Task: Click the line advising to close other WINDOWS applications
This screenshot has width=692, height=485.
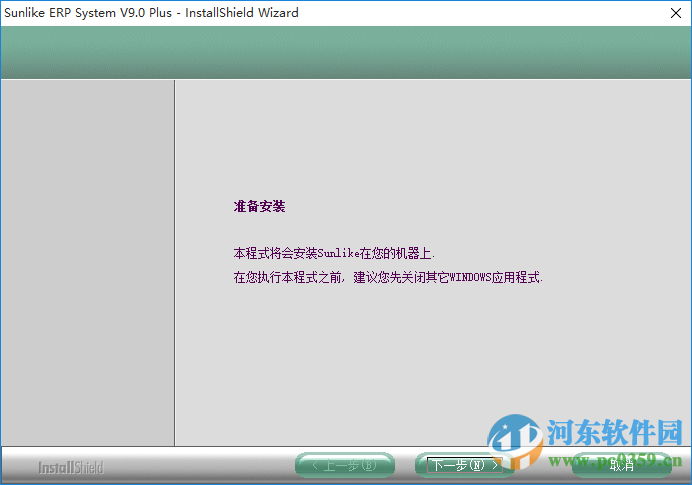Action: (388, 277)
